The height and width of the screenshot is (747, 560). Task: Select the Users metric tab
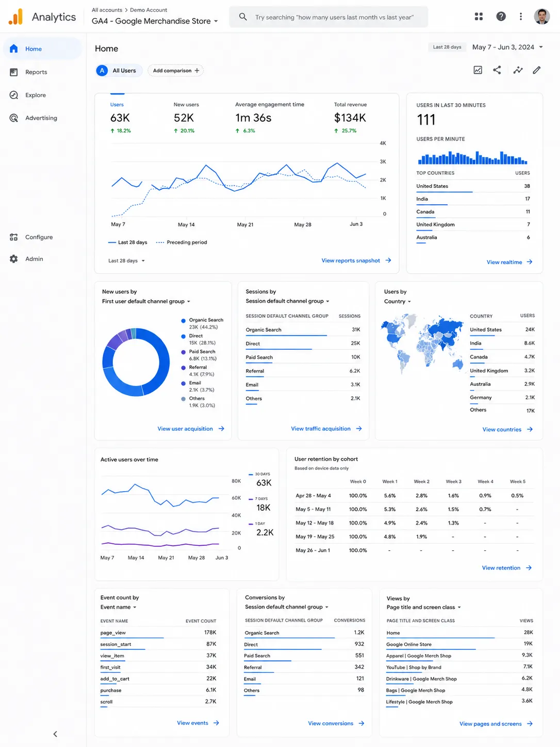[121, 118]
